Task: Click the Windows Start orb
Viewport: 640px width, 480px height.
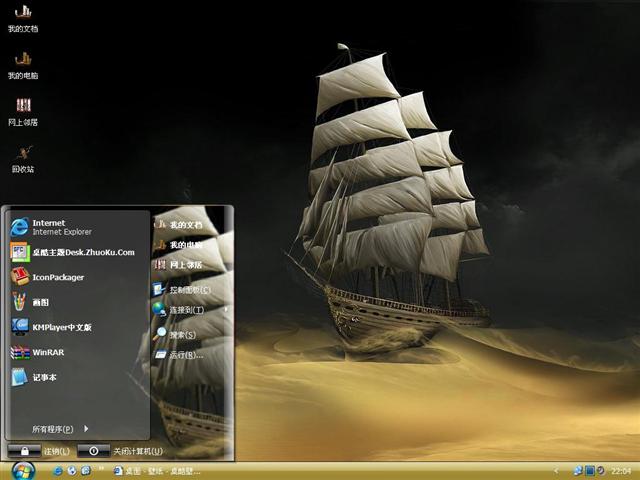Action: tap(23, 471)
